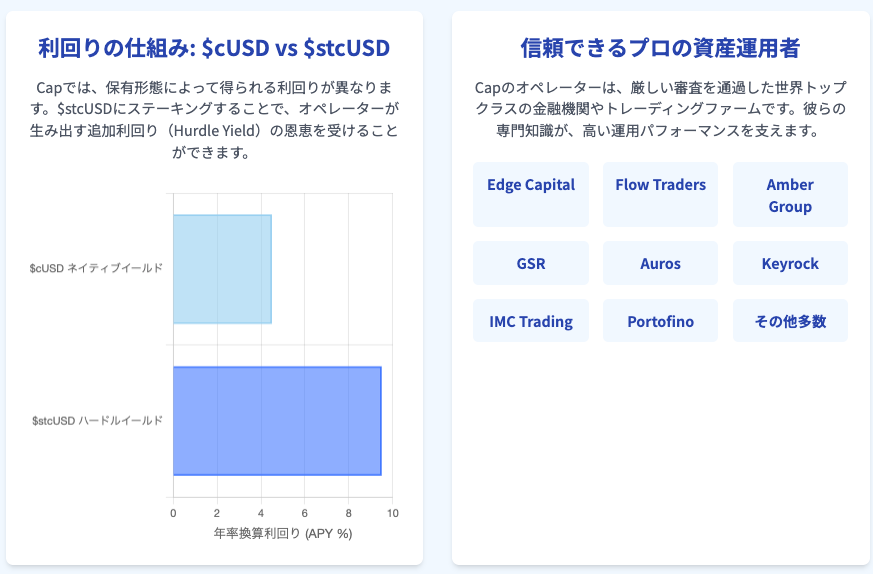This screenshot has height=574, width=873.
Task: Click the $stcUSD ハードルイールド axis label
Action: [x=97, y=420]
